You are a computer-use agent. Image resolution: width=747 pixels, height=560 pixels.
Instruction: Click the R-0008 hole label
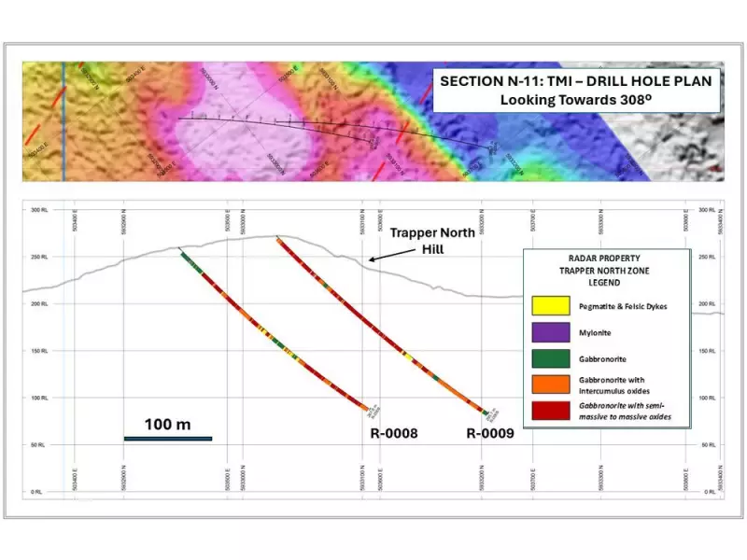pos(394,432)
